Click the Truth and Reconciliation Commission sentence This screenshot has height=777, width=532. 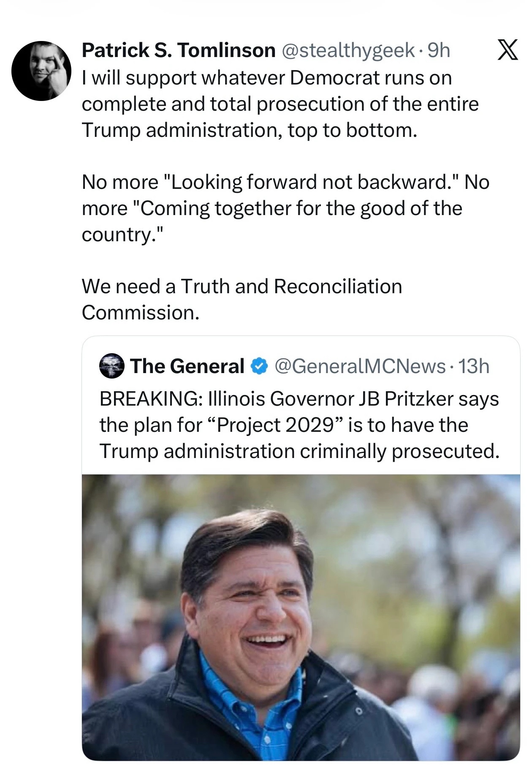(x=242, y=286)
